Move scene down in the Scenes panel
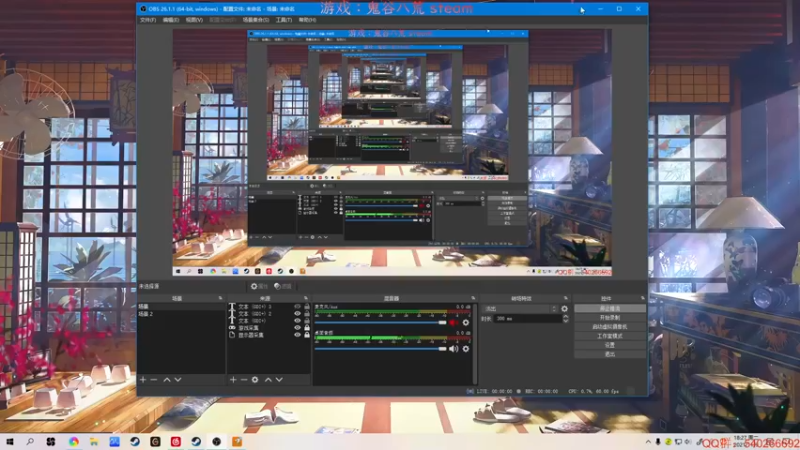Screen dimensions: 800x450 tap(178, 380)
